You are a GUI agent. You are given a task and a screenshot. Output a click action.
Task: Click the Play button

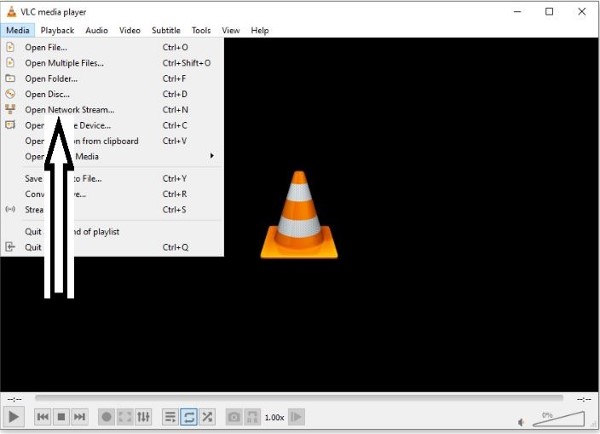[x=14, y=416]
